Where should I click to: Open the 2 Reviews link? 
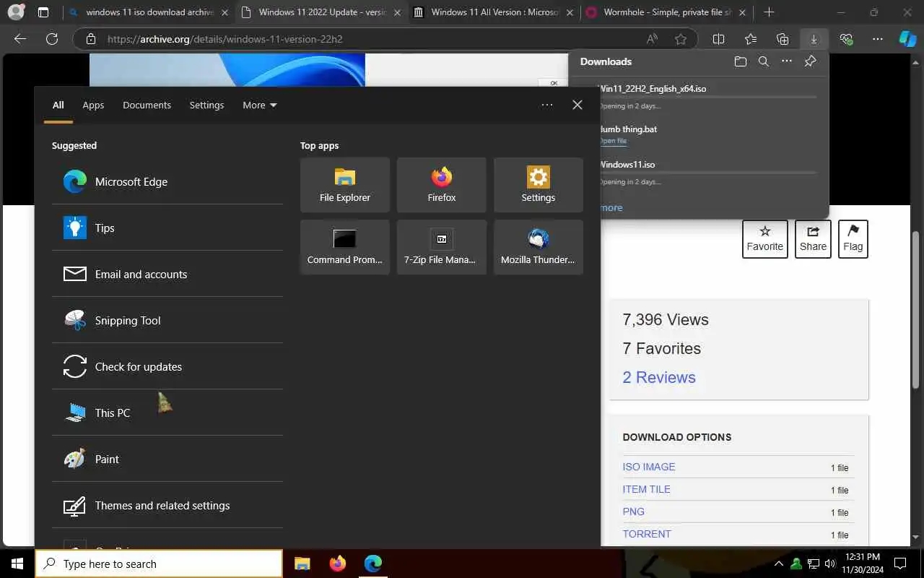point(659,377)
